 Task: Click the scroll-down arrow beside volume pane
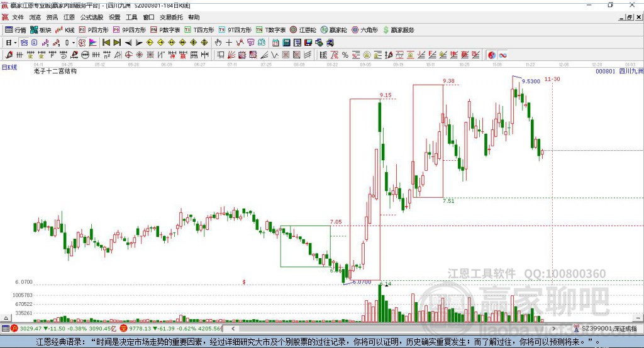click(638, 318)
